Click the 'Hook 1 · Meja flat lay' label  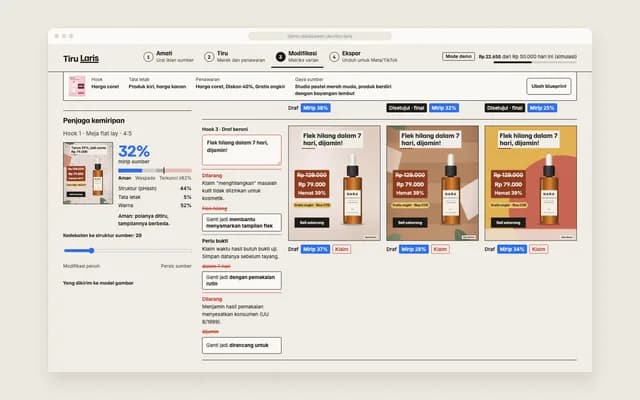pos(97,133)
